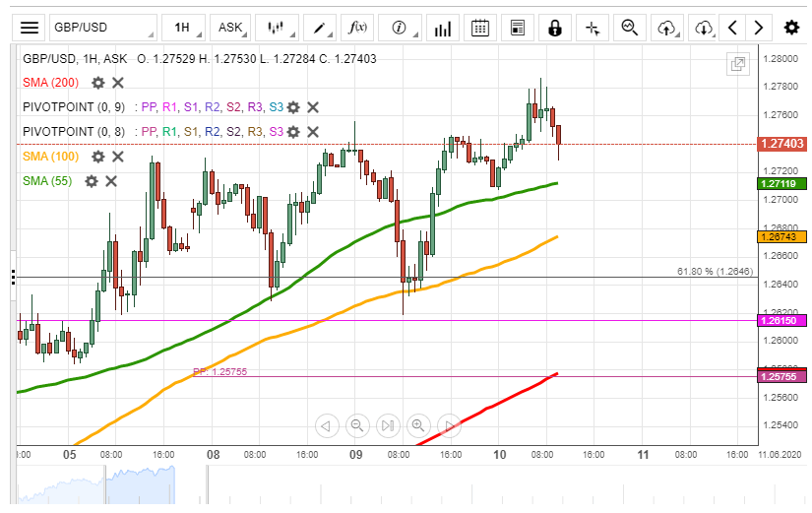This screenshot has width=812, height=513.
Task: Open the candlestick chart type menu
Action: pos(277,28)
